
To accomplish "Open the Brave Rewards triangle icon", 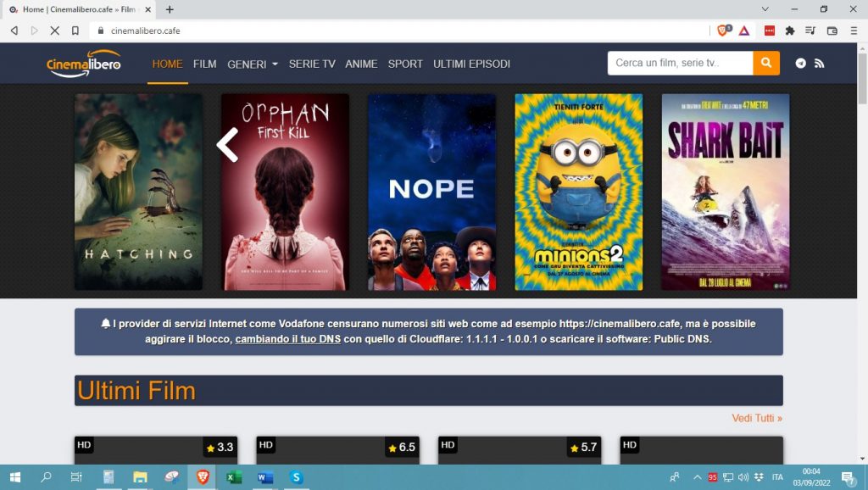I will coord(744,31).
